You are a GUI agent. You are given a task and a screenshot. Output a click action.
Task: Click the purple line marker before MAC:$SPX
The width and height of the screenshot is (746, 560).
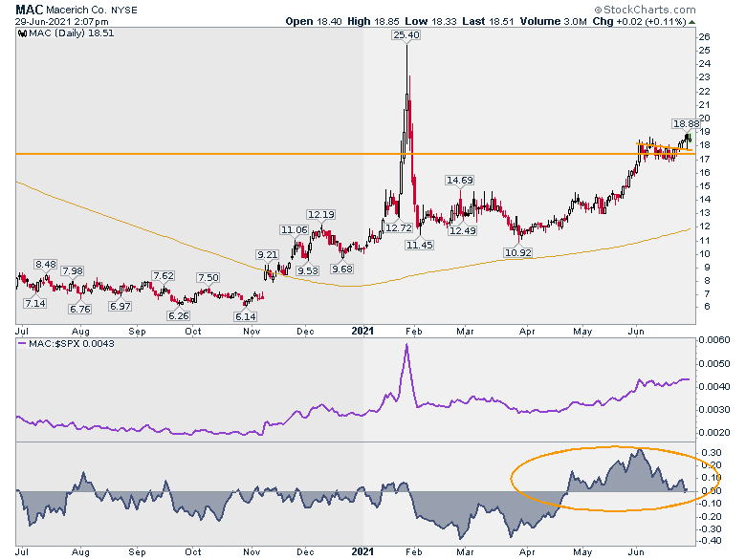point(22,344)
